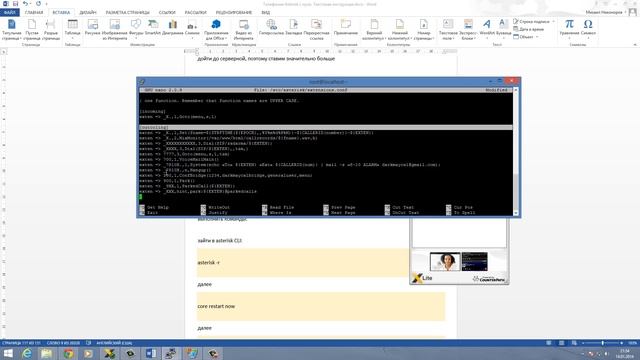Click the vertical scrollbar of the terminal window

click(x=516, y=151)
